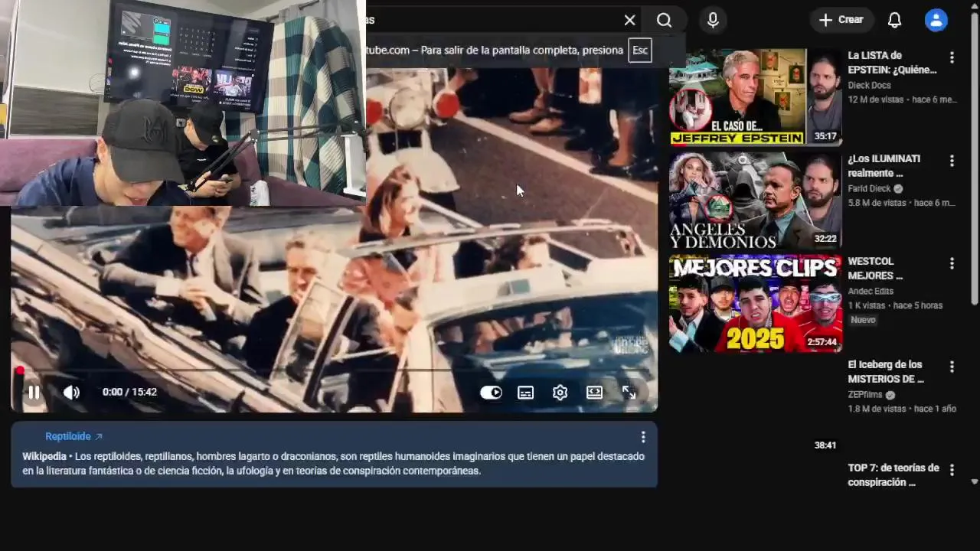Start voice search with the microphone icon
Screen dimensions: 980x551
713,21
